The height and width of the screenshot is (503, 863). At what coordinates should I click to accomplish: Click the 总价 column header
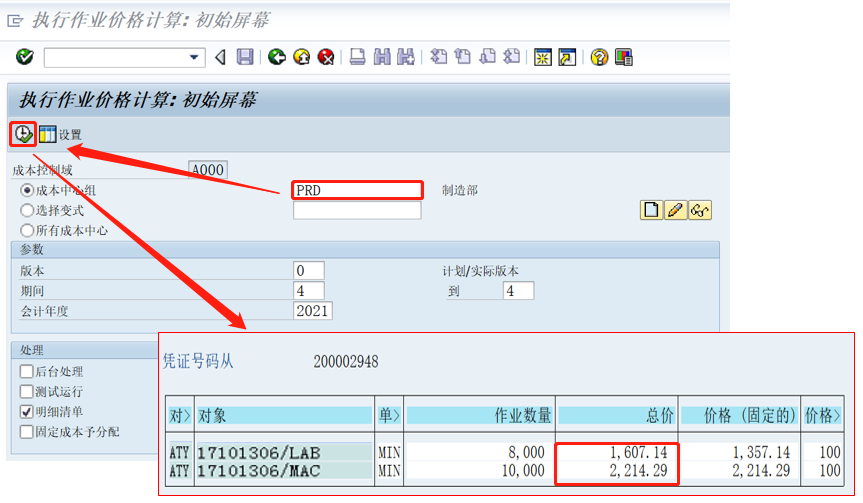click(x=616, y=415)
